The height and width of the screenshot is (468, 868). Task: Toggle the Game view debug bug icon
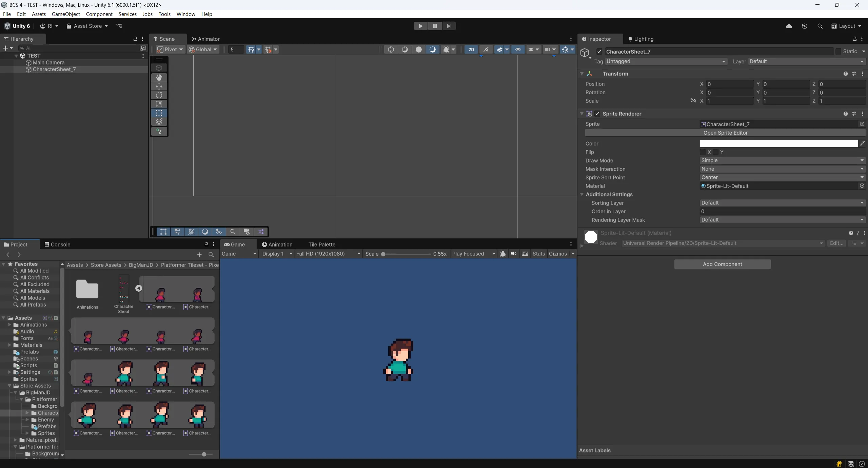point(503,254)
